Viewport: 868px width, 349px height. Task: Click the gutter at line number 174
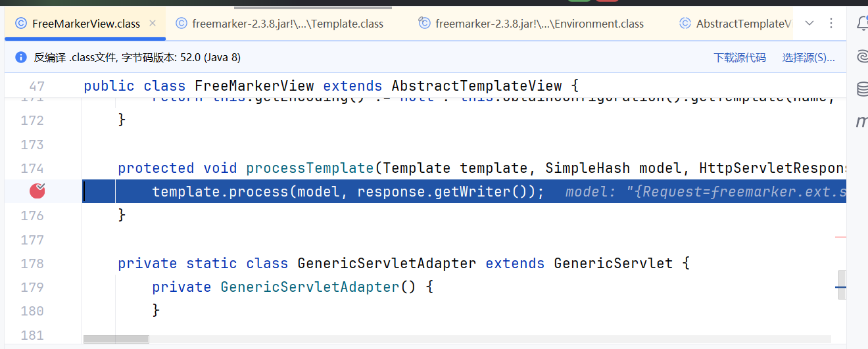point(32,168)
